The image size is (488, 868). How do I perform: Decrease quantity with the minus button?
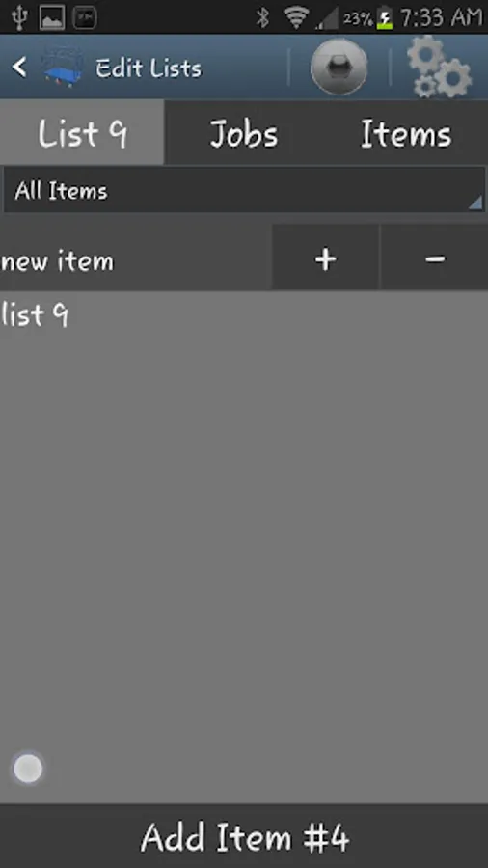(x=435, y=258)
